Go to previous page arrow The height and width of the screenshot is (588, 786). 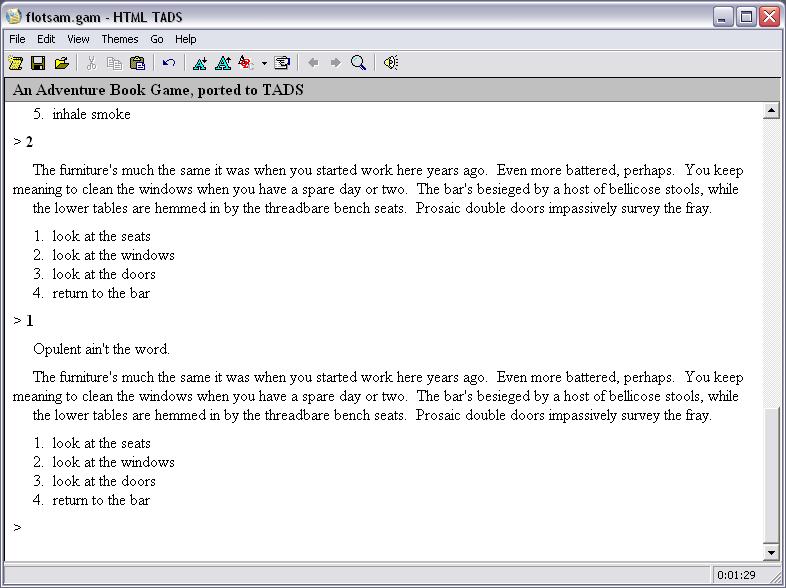313,63
